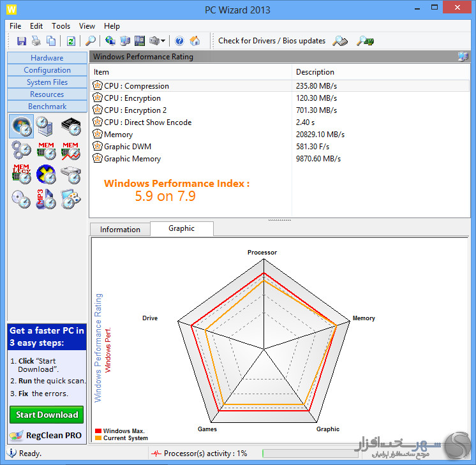Launch the DirectX video benchmark icon
This screenshot has height=465, width=476.
(x=45, y=175)
